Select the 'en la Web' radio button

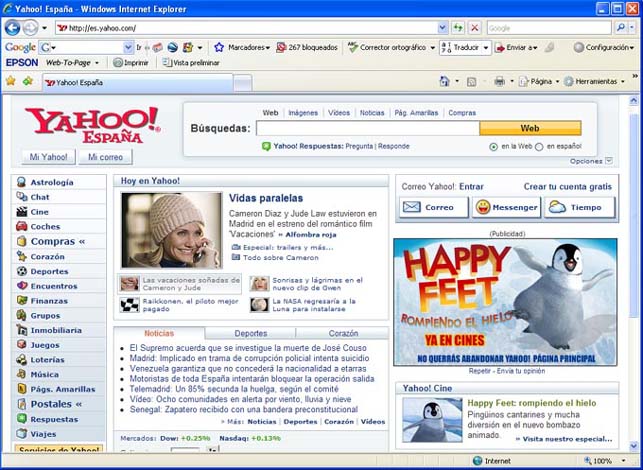494,147
